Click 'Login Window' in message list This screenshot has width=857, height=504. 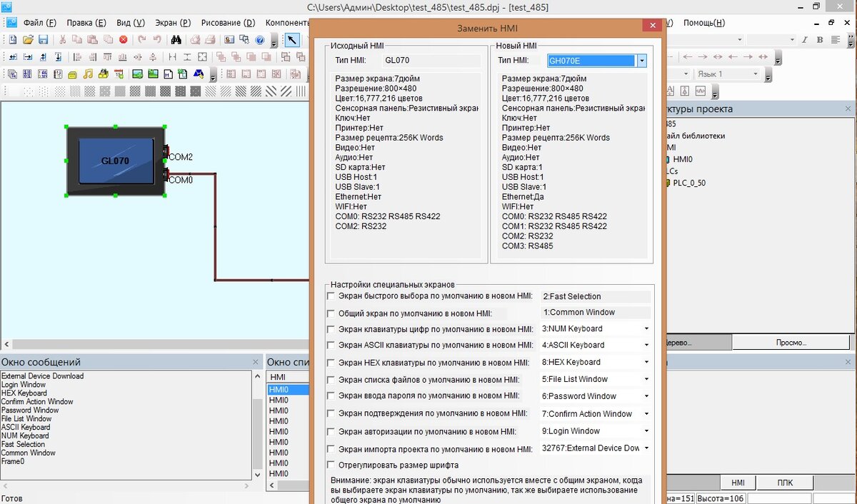24,385
